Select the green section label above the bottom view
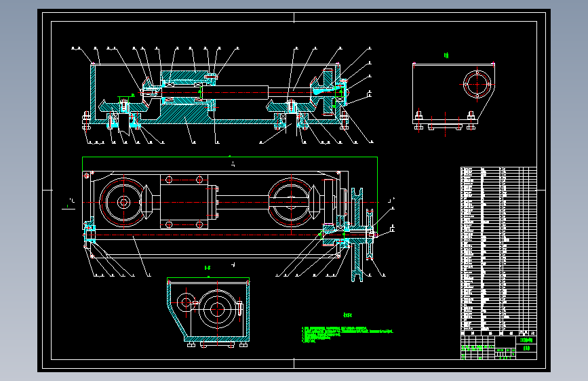The width and height of the screenshot is (588, 381). pyautogui.click(x=208, y=268)
